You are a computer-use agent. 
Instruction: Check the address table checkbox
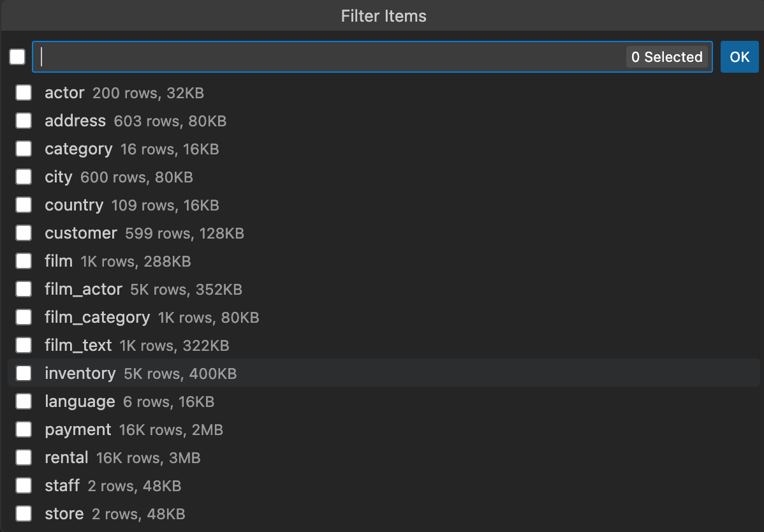coord(24,121)
